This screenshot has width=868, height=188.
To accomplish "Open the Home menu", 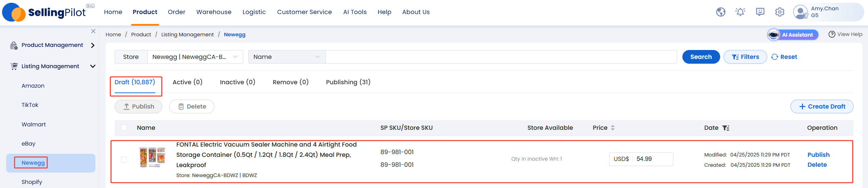I will [113, 12].
